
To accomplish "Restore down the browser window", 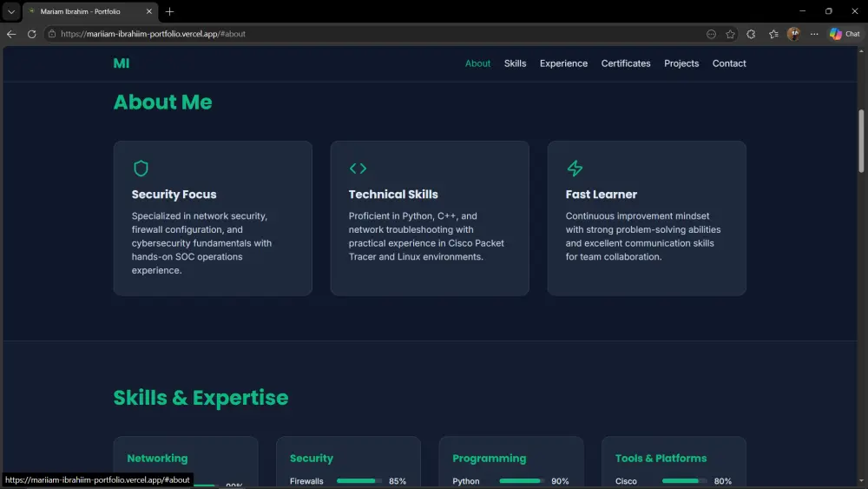I will (x=828, y=11).
